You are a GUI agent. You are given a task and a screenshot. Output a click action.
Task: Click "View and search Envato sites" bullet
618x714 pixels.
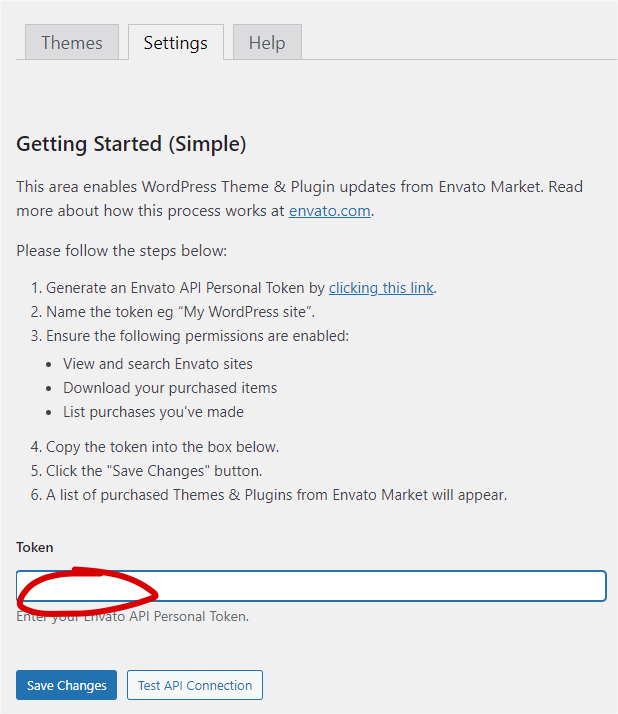[158, 364]
